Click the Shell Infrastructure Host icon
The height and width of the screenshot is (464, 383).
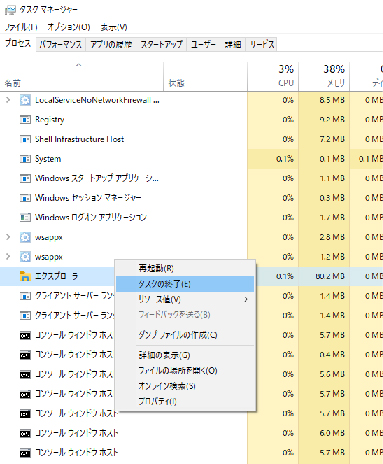pyautogui.click(x=25, y=139)
